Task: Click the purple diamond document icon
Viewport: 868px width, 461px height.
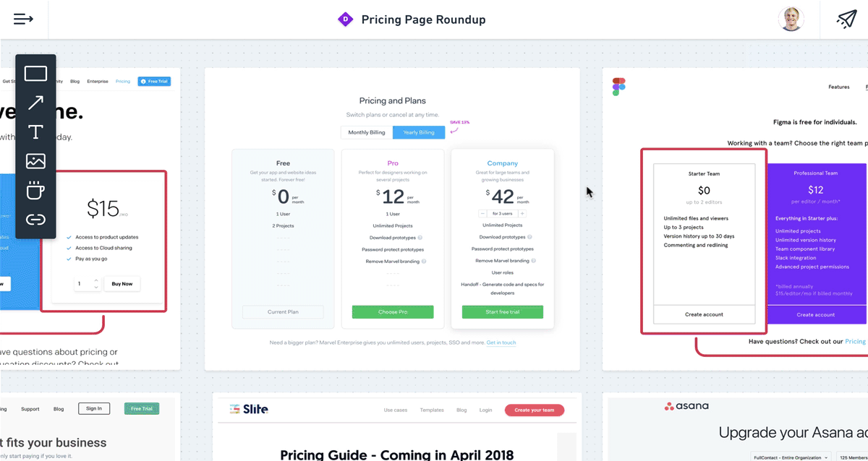Action: pyautogui.click(x=345, y=20)
